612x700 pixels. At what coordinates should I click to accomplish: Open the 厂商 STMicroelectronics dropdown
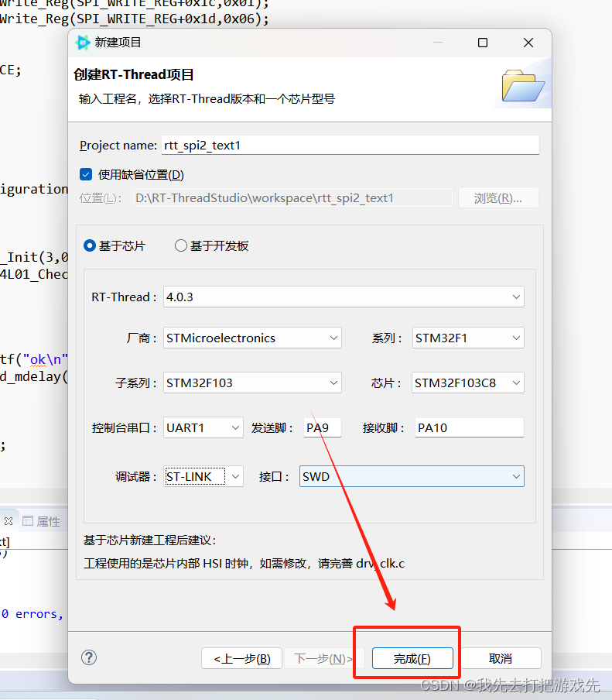(x=252, y=338)
